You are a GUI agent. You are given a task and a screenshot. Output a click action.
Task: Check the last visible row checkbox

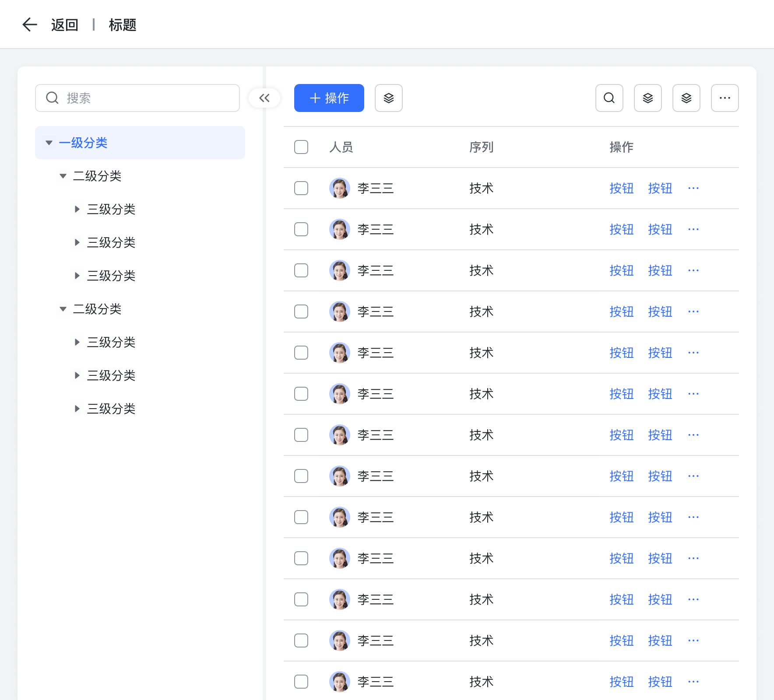click(301, 682)
